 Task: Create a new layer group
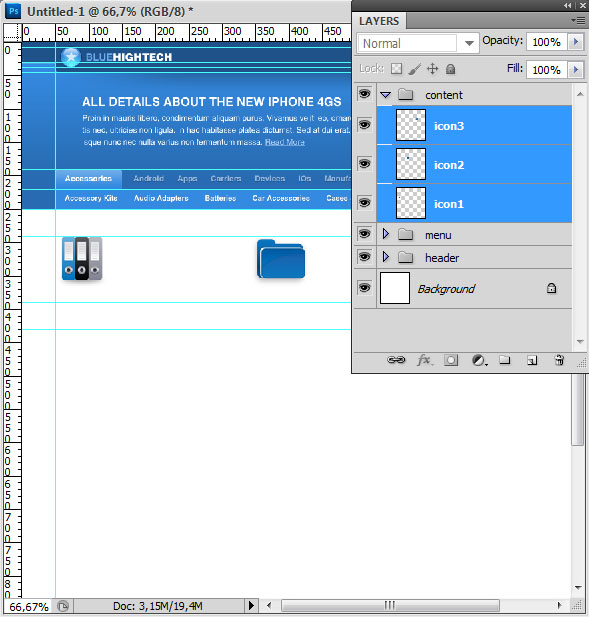coord(504,360)
